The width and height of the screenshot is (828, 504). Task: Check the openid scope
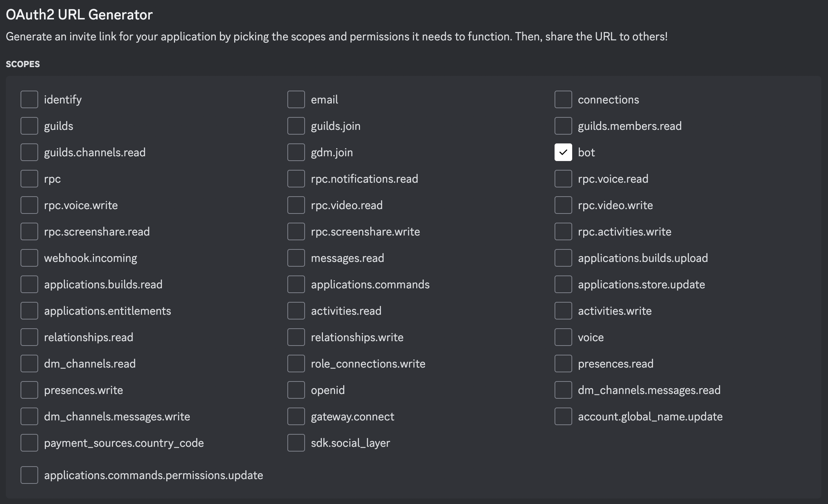point(296,390)
